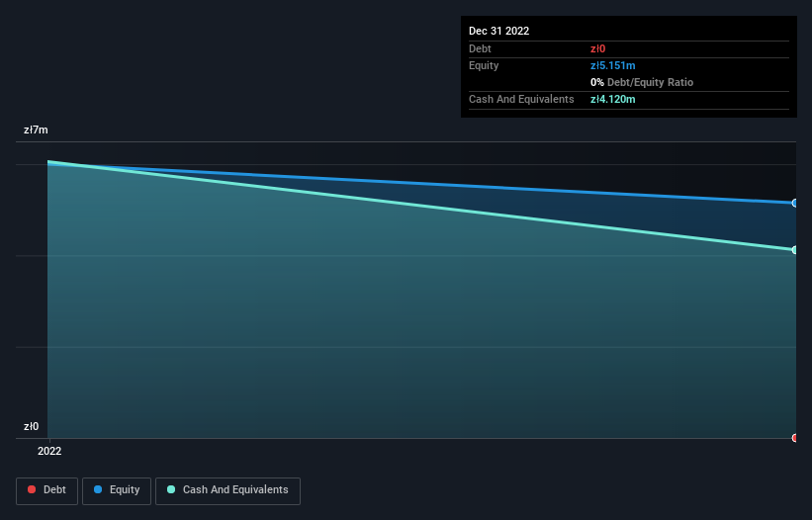Toggle the Debt legend button

pyautogui.click(x=47, y=490)
